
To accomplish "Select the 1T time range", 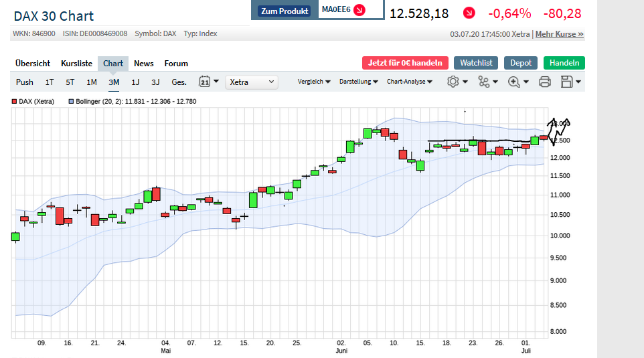I will coord(50,82).
